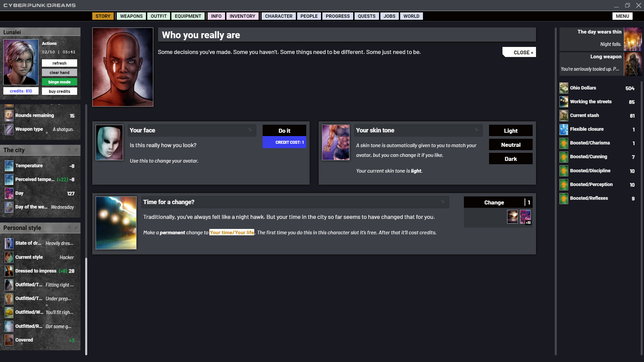
Task: Click the Working the streets icon
Action: tap(563, 101)
